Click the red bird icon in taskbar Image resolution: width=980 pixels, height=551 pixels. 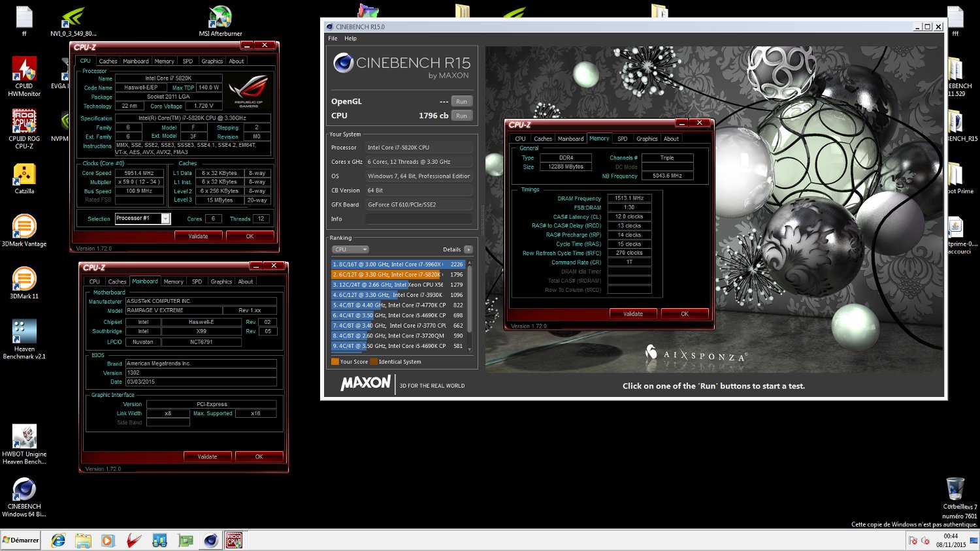tap(134, 541)
